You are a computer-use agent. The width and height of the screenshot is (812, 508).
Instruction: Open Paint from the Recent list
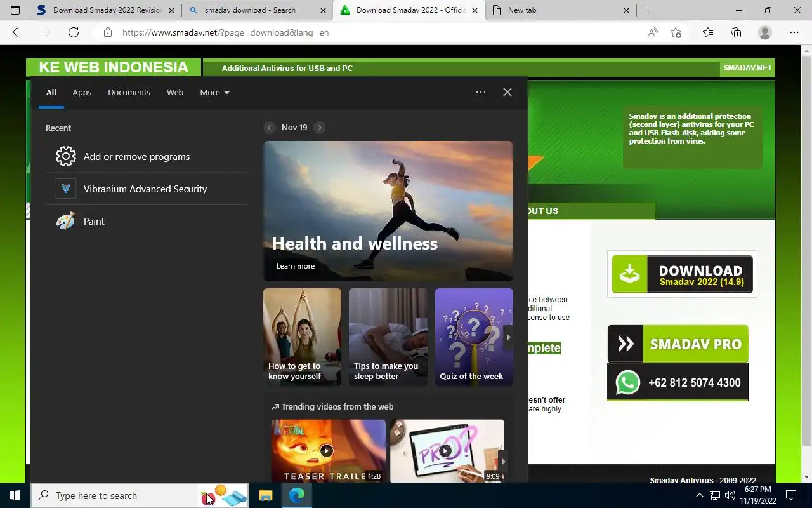coord(147,221)
